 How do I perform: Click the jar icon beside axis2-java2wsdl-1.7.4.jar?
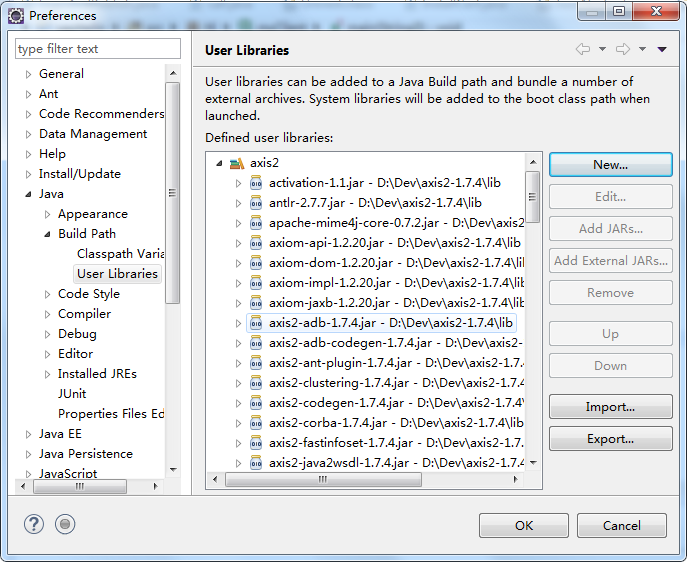256,463
